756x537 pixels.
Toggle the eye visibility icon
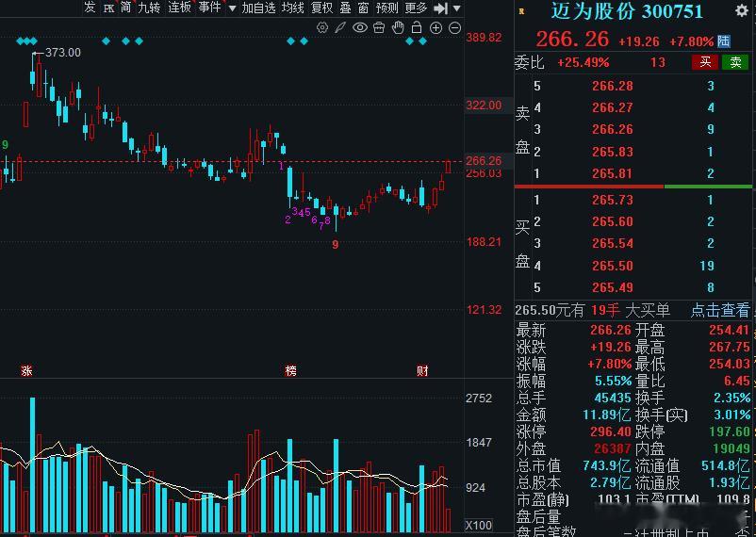pos(360,28)
